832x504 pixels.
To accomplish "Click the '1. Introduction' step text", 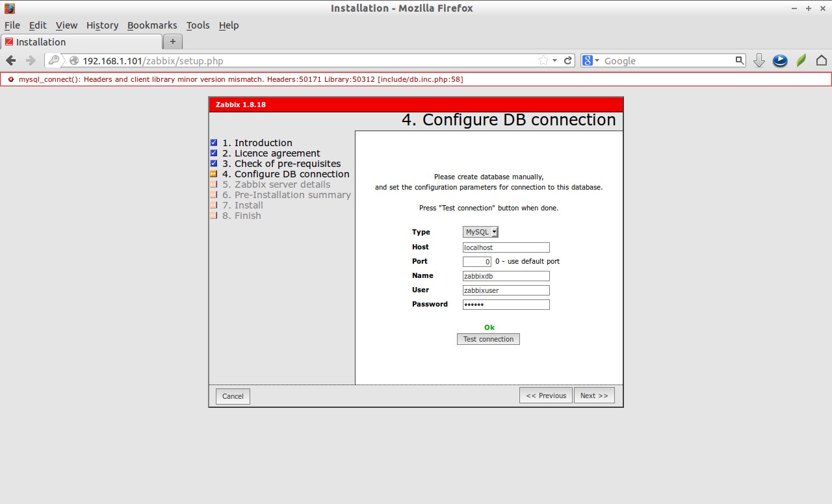I will pos(257,143).
